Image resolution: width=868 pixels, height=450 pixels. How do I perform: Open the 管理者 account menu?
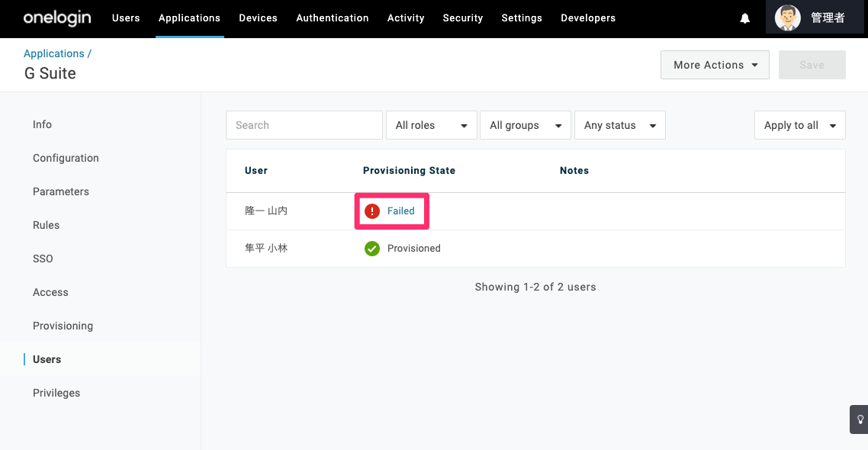815,18
